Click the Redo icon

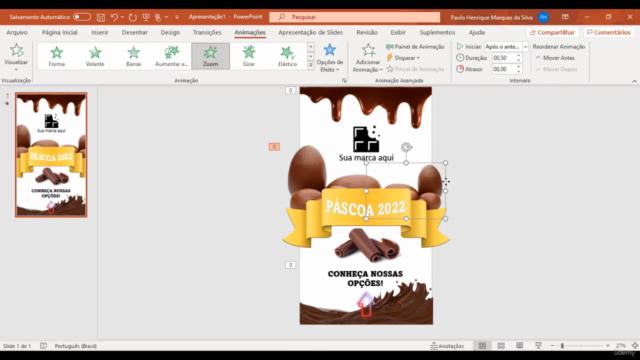pyautogui.click(x=133, y=17)
